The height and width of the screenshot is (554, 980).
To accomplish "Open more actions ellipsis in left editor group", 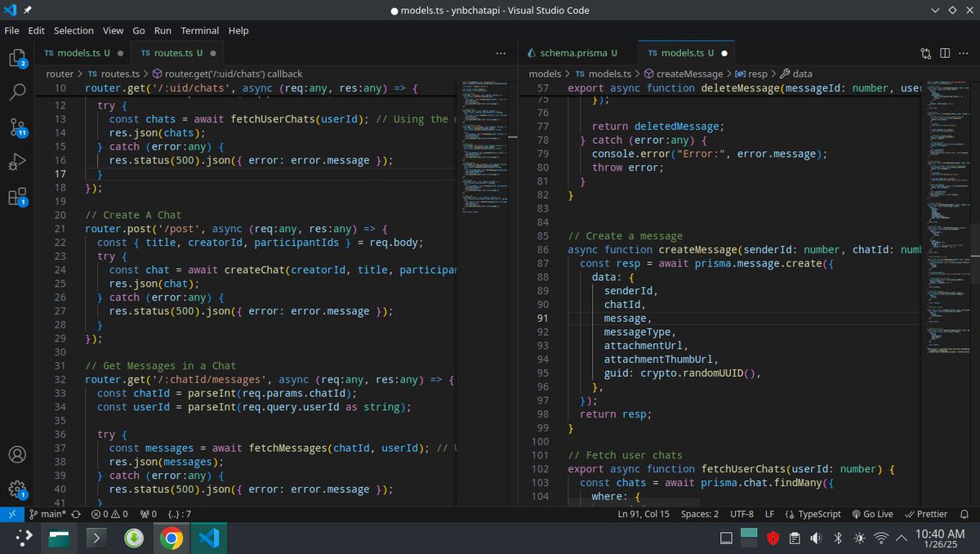I will click(501, 53).
